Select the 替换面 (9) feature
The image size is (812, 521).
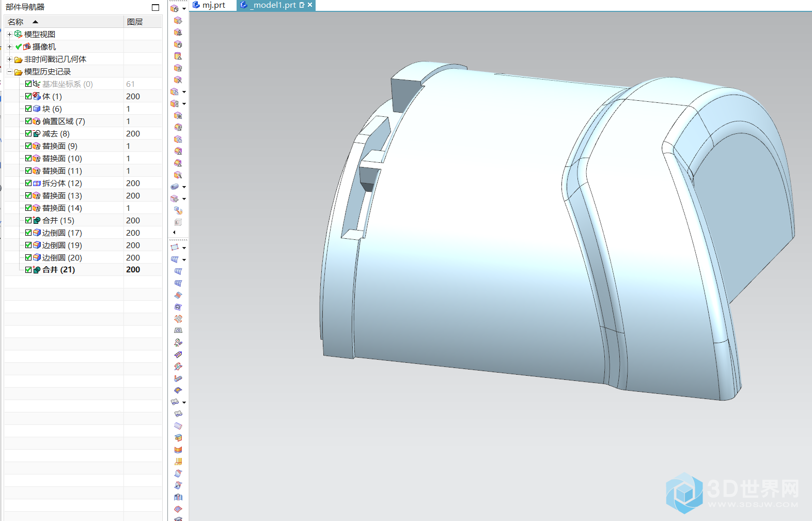[60, 146]
